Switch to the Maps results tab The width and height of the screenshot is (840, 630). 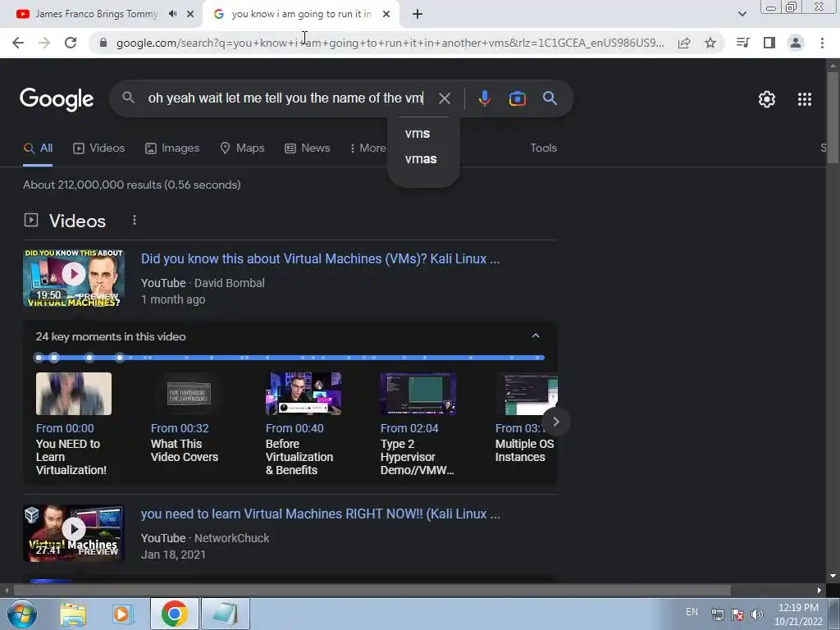(x=242, y=148)
